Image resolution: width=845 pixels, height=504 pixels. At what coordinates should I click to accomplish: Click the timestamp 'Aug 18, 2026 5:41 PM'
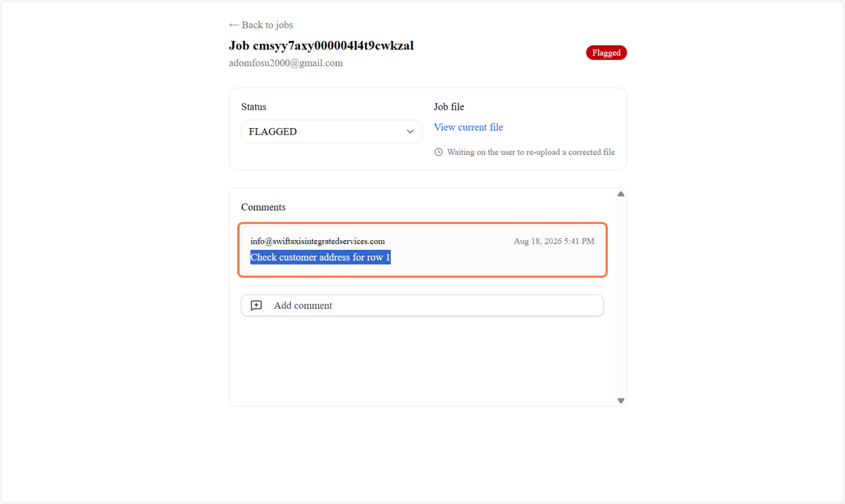(554, 241)
